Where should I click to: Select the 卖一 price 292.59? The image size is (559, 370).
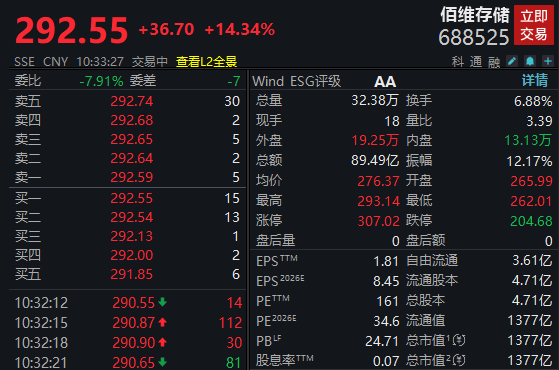pyautogui.click(x=132, y=177)
